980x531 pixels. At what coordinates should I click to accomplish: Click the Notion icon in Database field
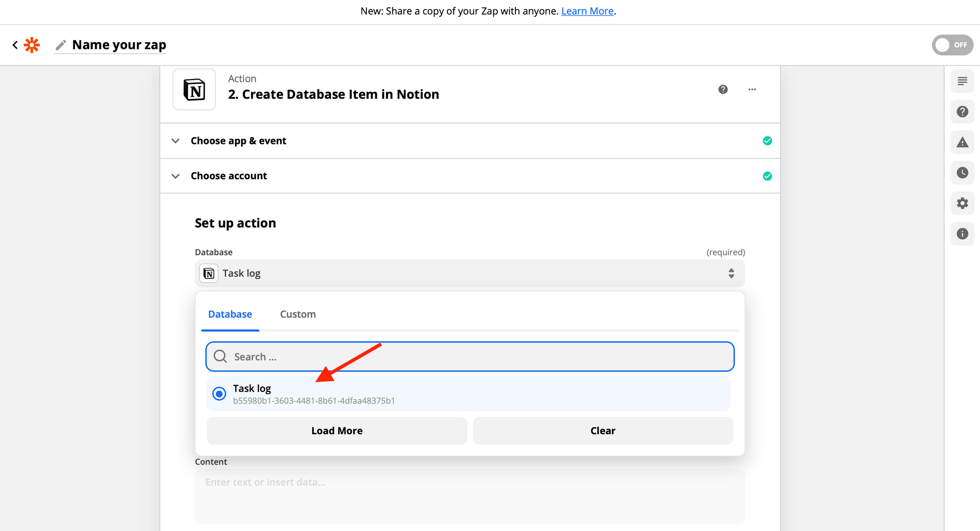pyautogui.click(x=209, y=273)
